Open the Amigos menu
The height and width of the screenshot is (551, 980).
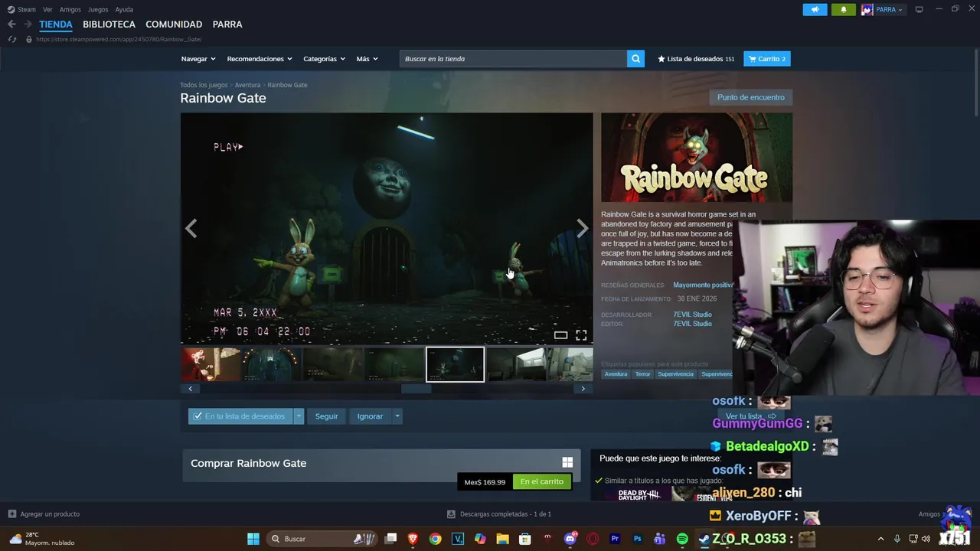[70, 9]
